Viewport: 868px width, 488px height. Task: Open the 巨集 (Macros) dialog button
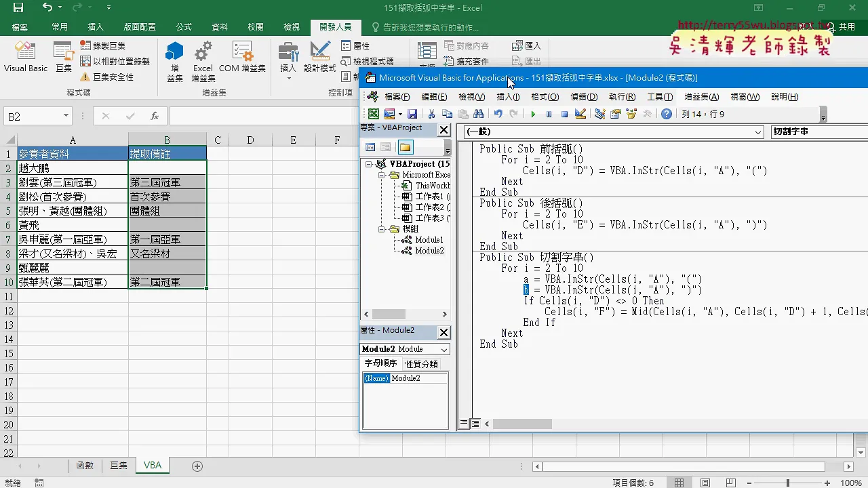[64, 58]
